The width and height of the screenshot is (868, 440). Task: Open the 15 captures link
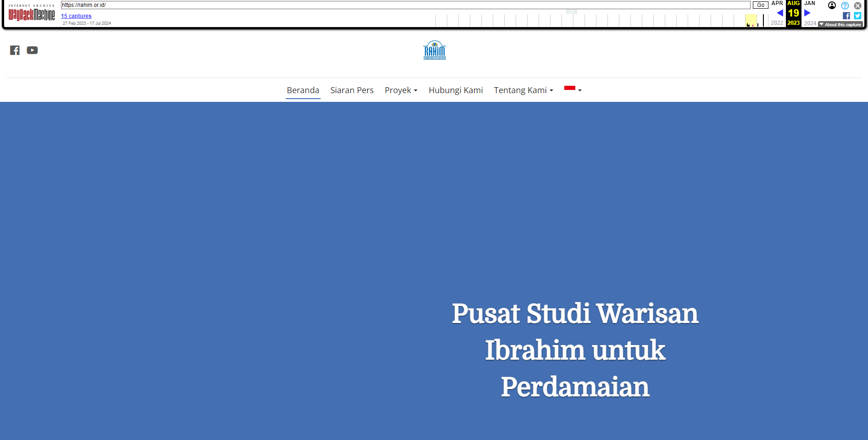tap(76, 16)
